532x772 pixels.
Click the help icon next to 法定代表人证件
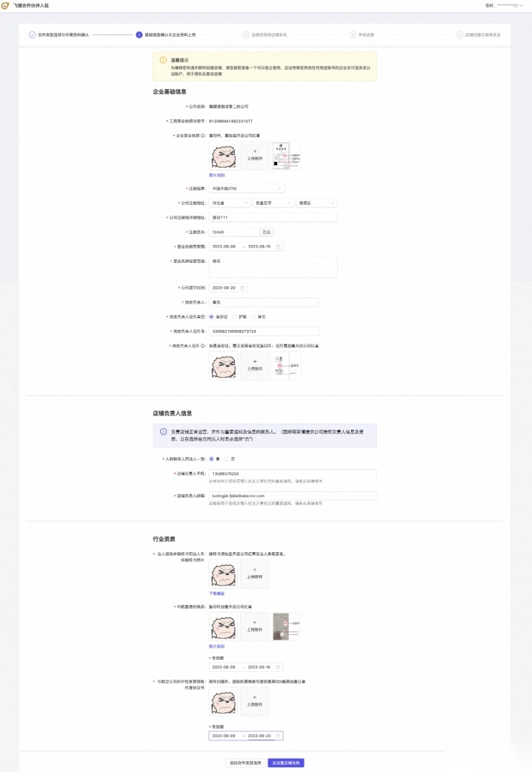[203, 346]
